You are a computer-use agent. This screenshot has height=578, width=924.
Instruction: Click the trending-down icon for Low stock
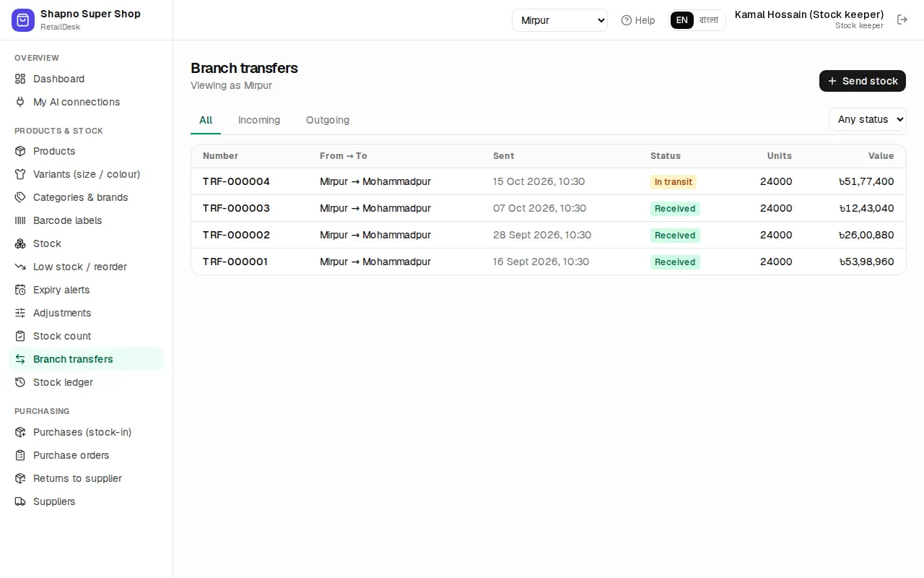(20, 267)
